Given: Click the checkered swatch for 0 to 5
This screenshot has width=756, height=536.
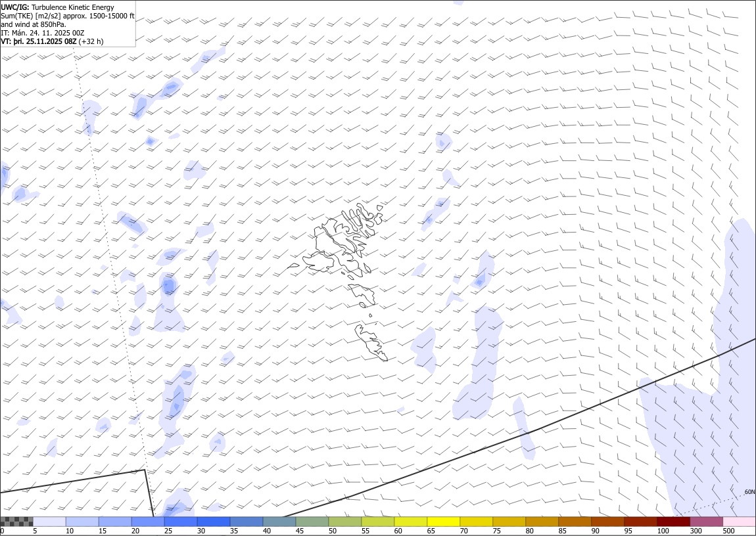Looking at the screenshot, I should (x=17, y=522).
